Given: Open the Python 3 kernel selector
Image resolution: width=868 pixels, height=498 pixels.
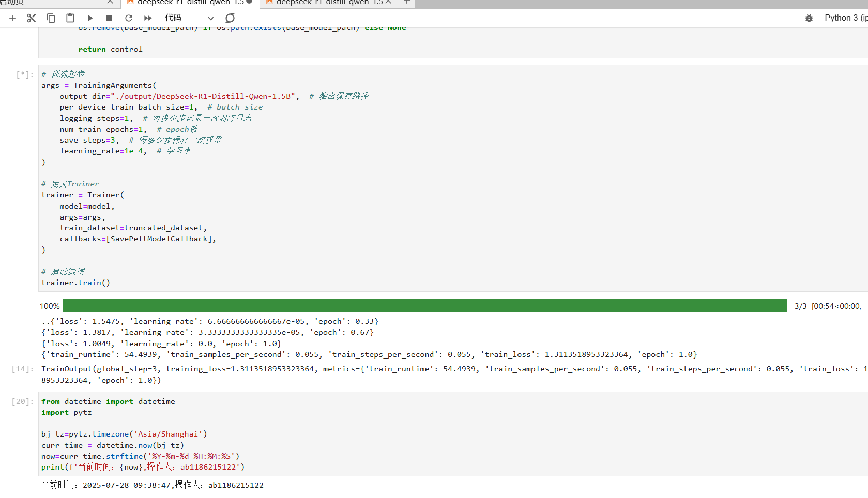Looking at the screenshot, I should (x=845, y=18).
